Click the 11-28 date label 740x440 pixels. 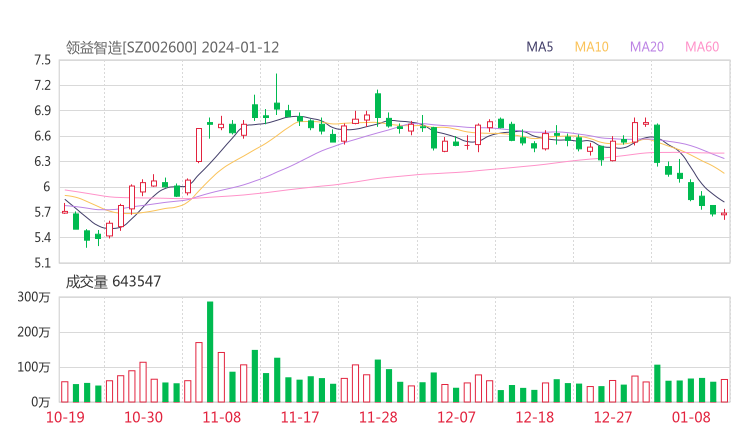[x=378, y=417]
